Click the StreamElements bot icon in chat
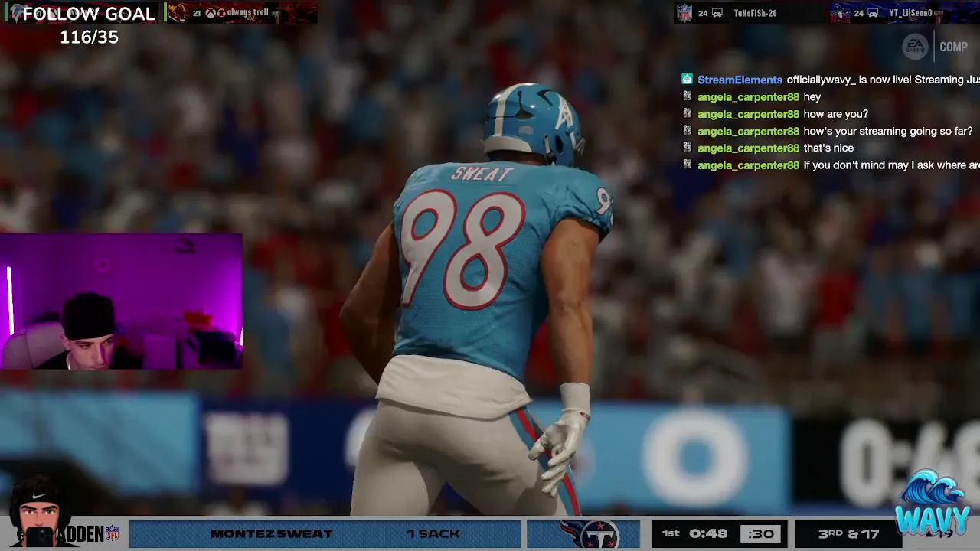 [687, 79]
